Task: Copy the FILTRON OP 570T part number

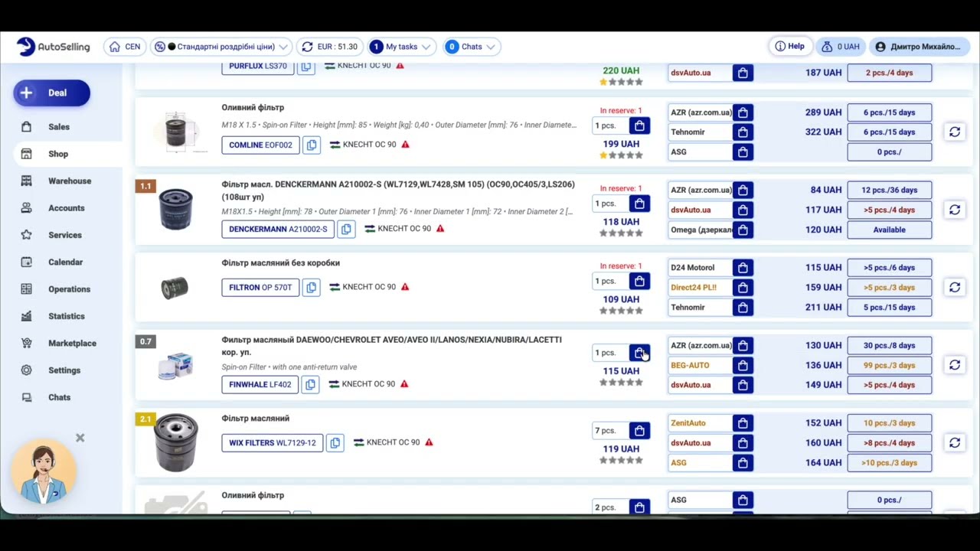Action: coord(311,288)
